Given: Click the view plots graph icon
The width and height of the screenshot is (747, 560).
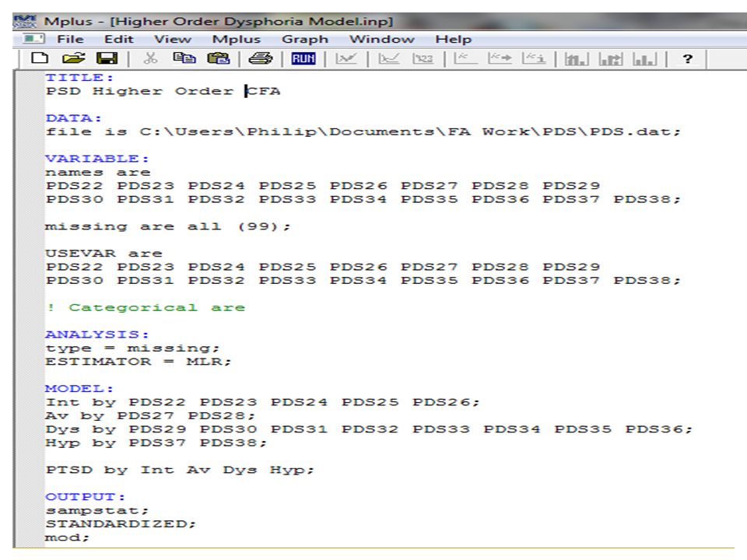Looking at the screenshot, I should point(345,58).
